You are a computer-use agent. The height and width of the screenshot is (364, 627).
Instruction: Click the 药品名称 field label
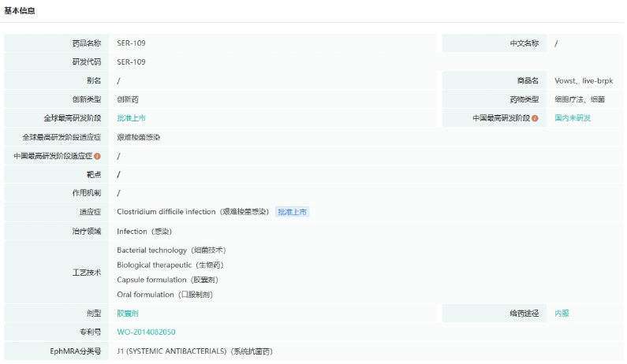point(87,43)
